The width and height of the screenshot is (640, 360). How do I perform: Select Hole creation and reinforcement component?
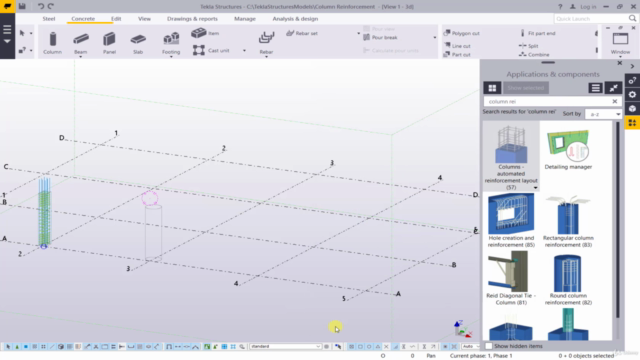pos(511,221)
